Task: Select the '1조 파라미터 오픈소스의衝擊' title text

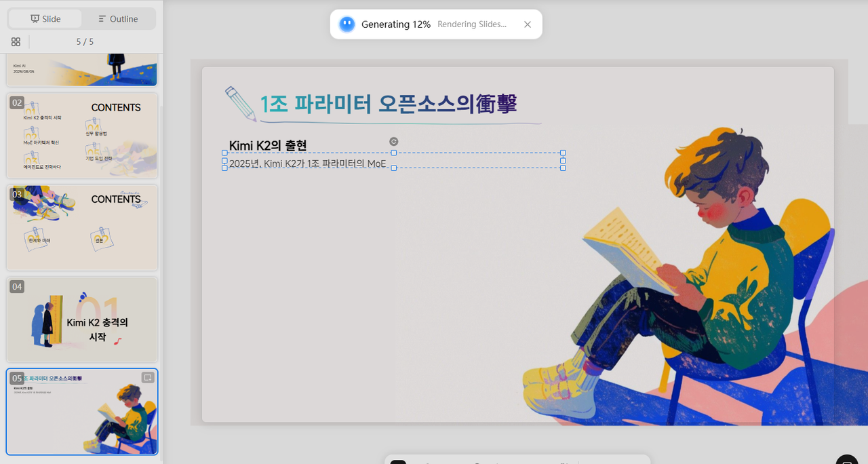Action: [x=389, y=104]
